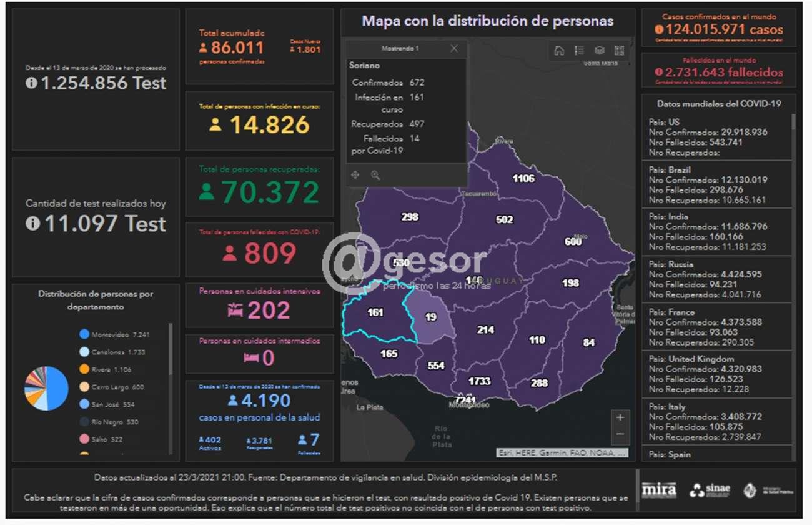Zoom in the map with plus button
This screenshot has height=525, width=812.
pyautogui.click(x=620, y=417)
